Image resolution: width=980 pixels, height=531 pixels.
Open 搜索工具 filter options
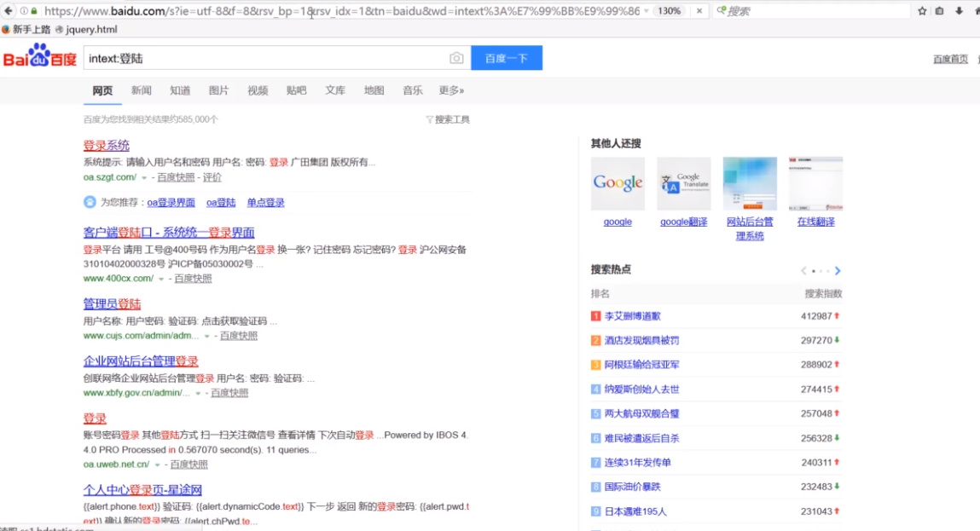(x=448, y=119)
